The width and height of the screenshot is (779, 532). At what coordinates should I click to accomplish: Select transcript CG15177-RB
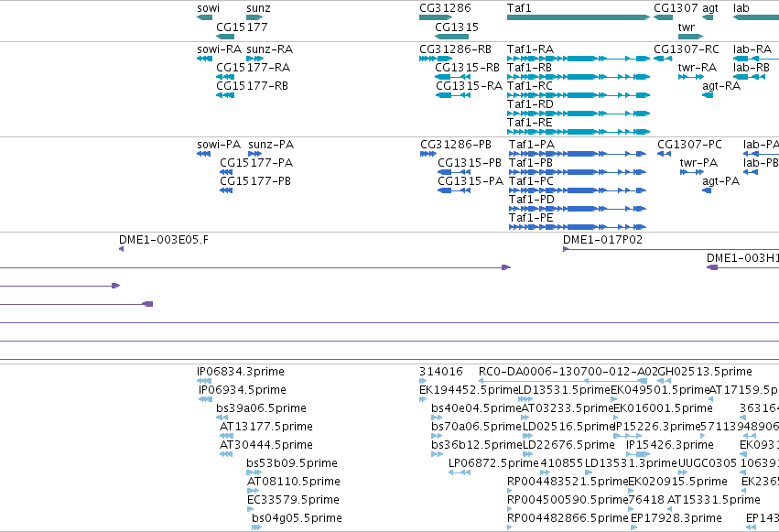coord(252,86)
